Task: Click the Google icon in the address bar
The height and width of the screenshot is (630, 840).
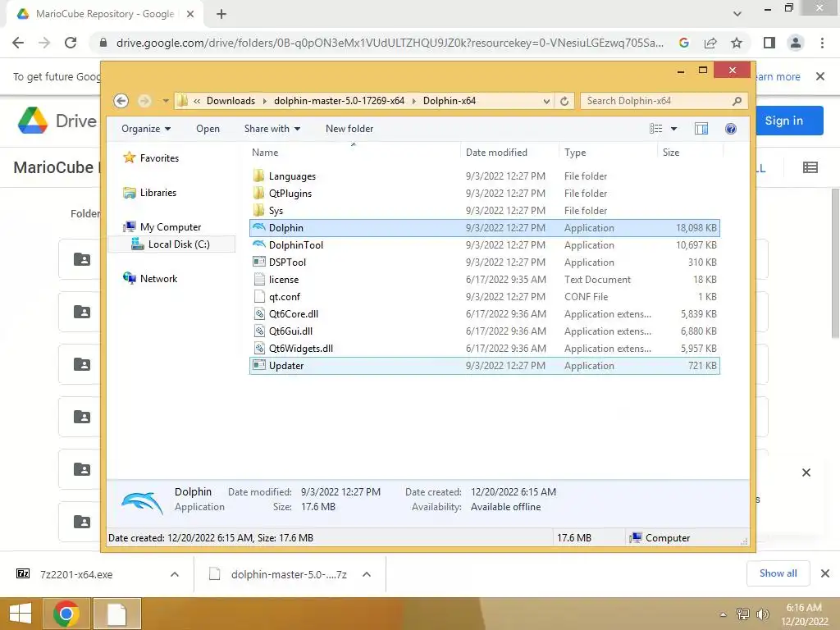Action: tap(683, 43)
